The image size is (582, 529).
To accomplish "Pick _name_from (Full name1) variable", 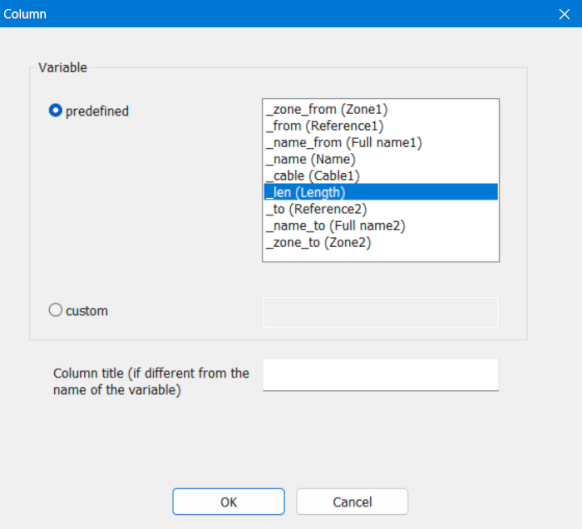I will coord(381,143).
